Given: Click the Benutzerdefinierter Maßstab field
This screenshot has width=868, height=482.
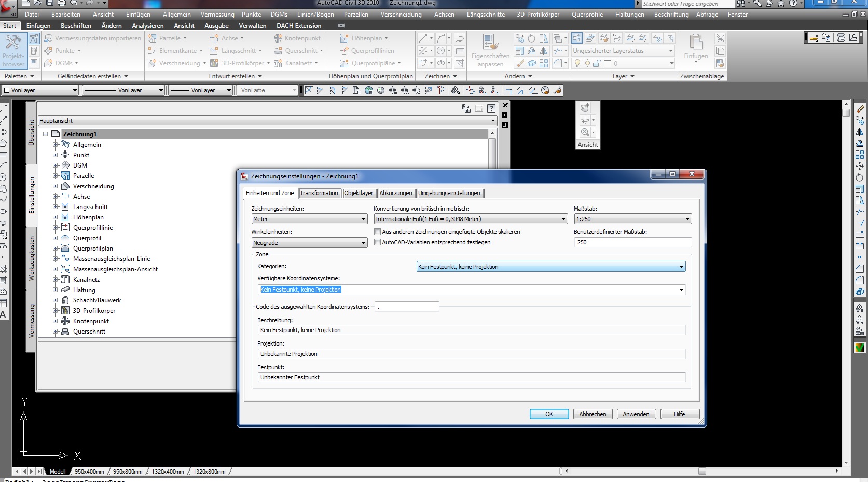Looking at the screenshot, I should [x=633, y=242].
